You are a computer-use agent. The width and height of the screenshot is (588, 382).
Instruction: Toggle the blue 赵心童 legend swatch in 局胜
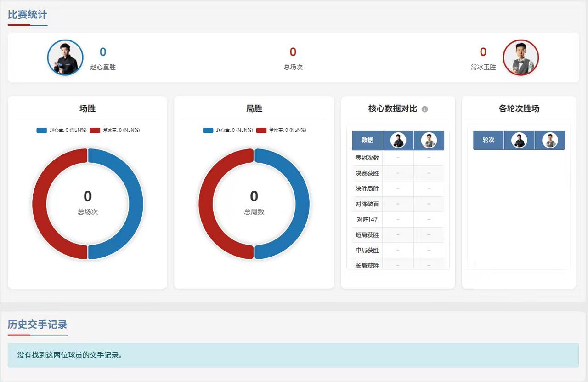[x=208, y=131]
